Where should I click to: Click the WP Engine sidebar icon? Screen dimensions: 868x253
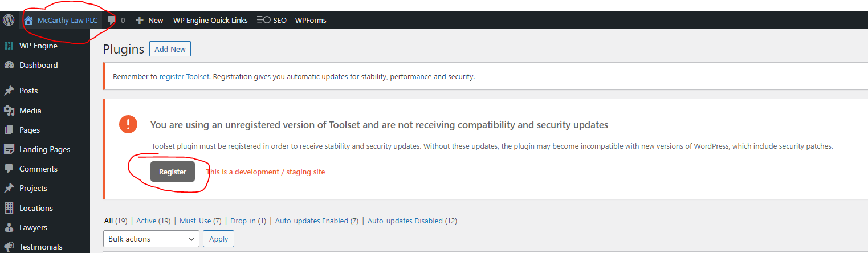pyautogui.click(x=9, y=46)
